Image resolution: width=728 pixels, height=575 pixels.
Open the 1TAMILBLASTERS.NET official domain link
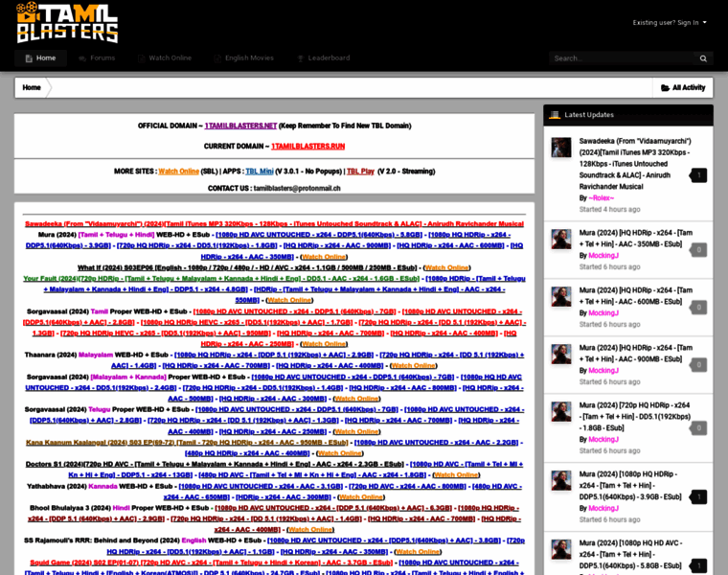pyautogui.click(x=240, y=126)
